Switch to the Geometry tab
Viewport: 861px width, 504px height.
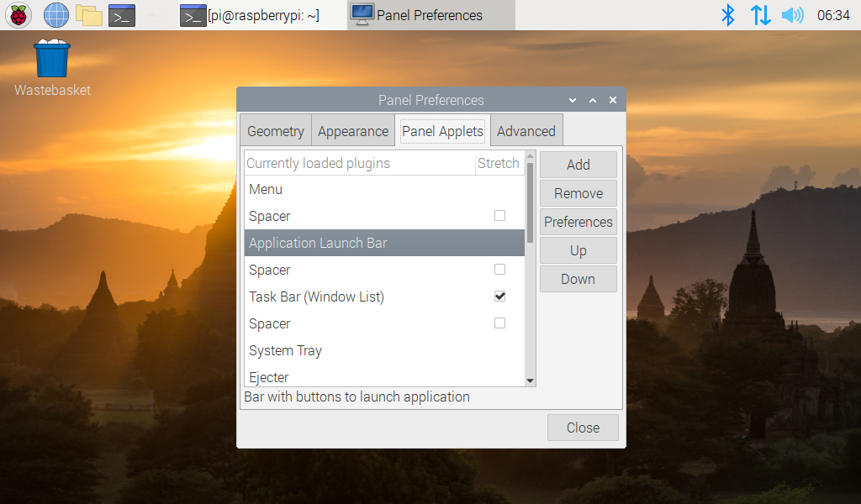[276, 131]
